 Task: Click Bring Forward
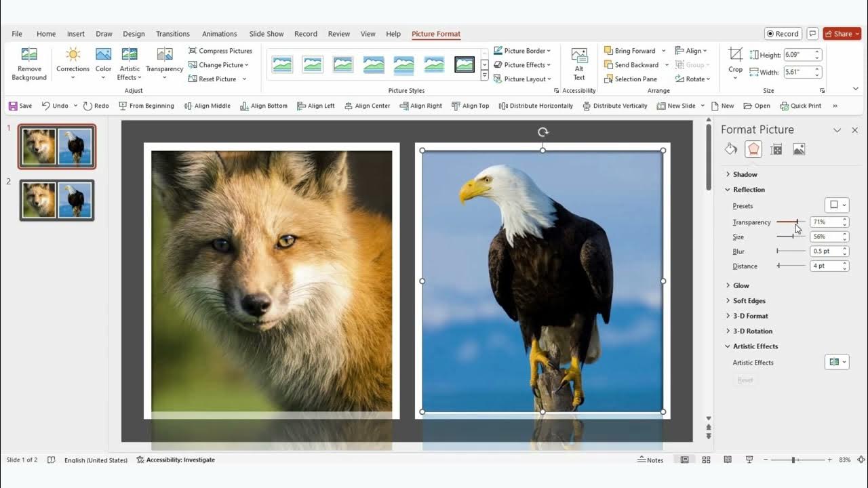(630, 51)
